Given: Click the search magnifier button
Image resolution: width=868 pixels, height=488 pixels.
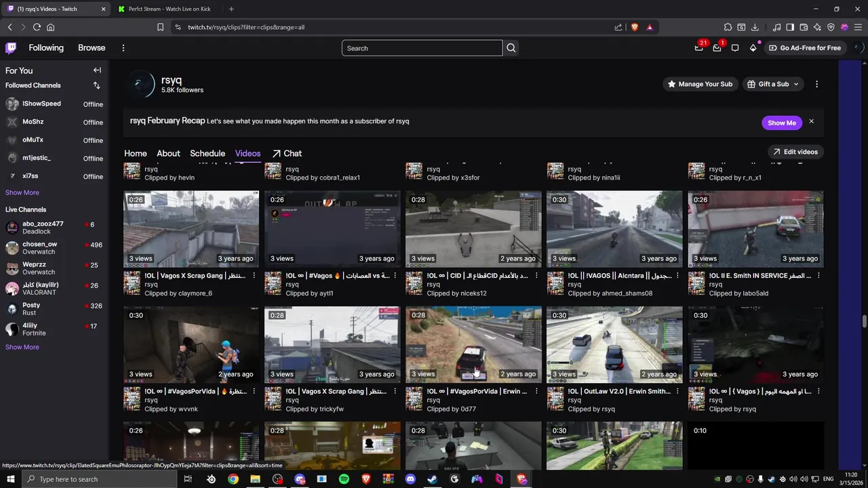Looking at the screenshot, I should pos(511,48).
